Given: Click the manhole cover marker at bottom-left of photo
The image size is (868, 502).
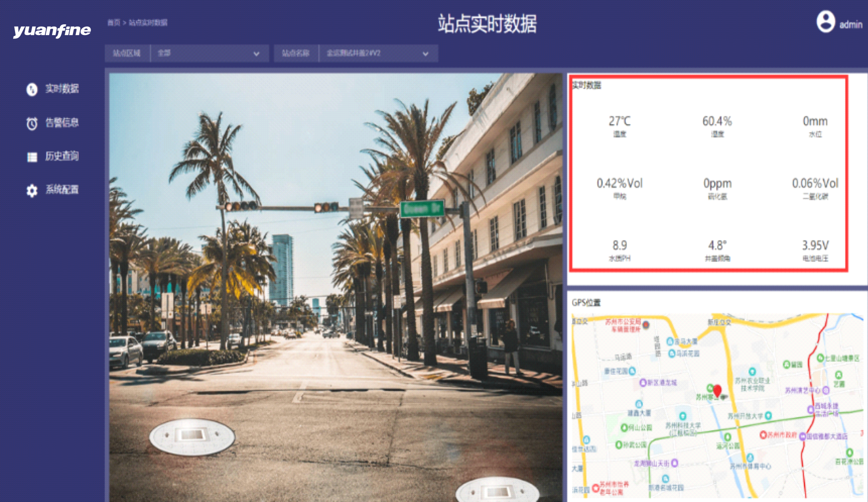Looking at the screenshot, I should pyautogui.click(x=192, y=436).
